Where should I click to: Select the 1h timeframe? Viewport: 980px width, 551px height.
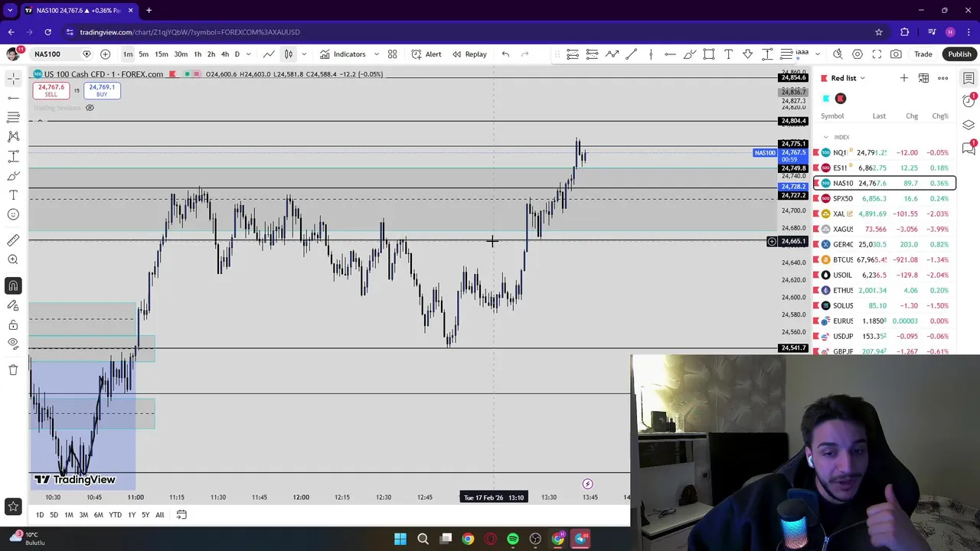point(198,54)
